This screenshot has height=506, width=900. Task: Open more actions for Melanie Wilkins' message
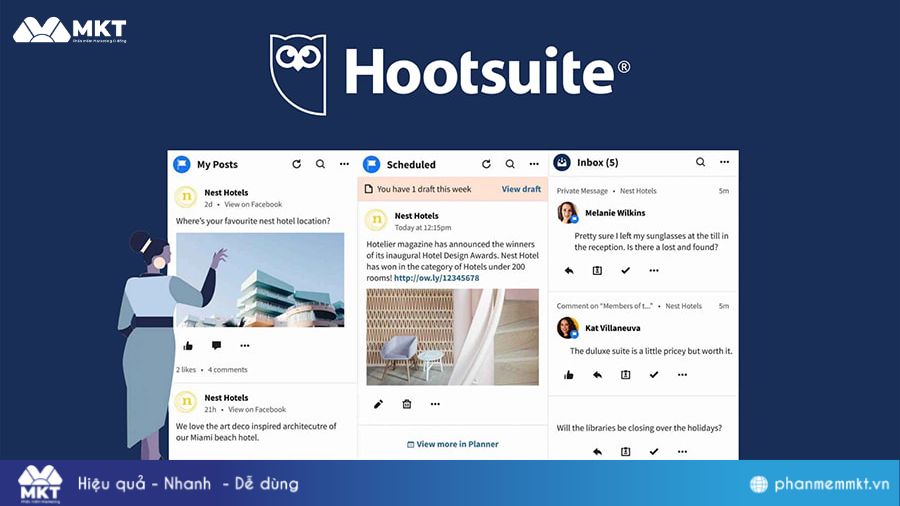point(654,270)
